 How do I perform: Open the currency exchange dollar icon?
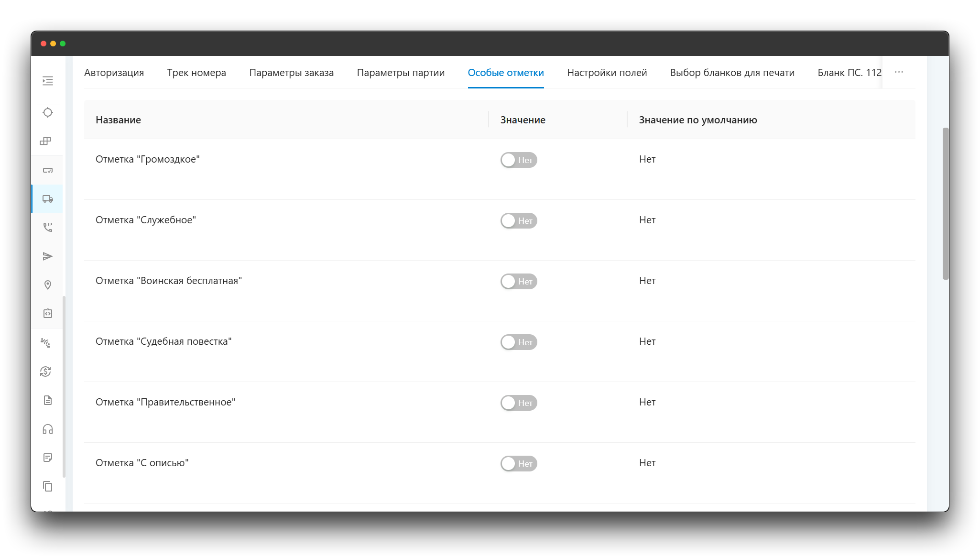point(46,372)
